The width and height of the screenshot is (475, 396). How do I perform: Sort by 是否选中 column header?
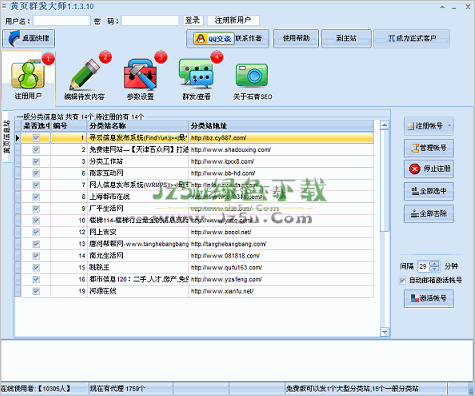point(36,126)
